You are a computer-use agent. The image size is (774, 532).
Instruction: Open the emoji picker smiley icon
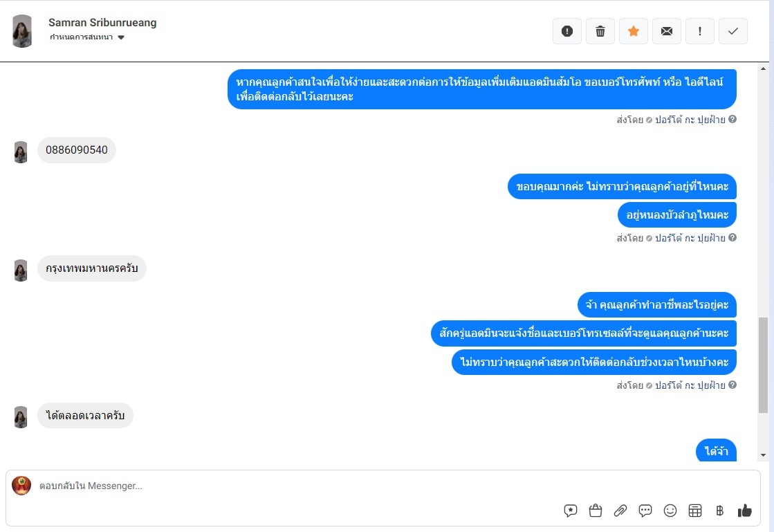pyautogui.click(x=670, y=511)
